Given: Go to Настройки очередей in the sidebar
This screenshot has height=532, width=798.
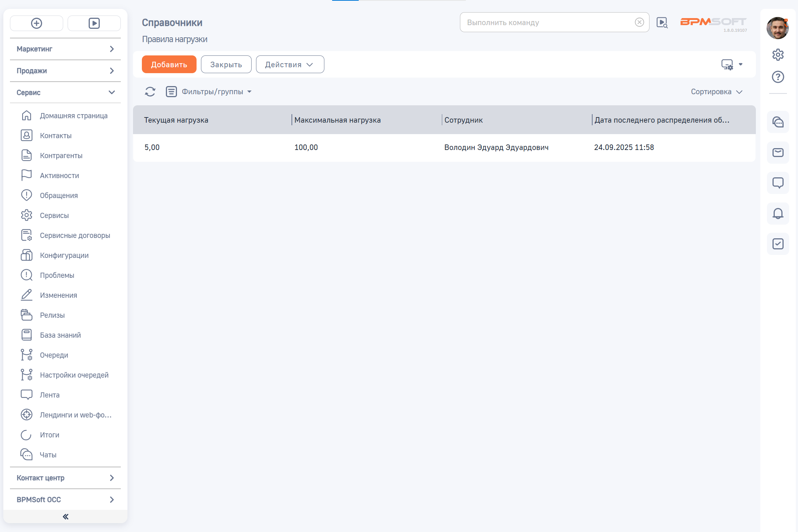Looking at the screenshot, I should [74, 375].
